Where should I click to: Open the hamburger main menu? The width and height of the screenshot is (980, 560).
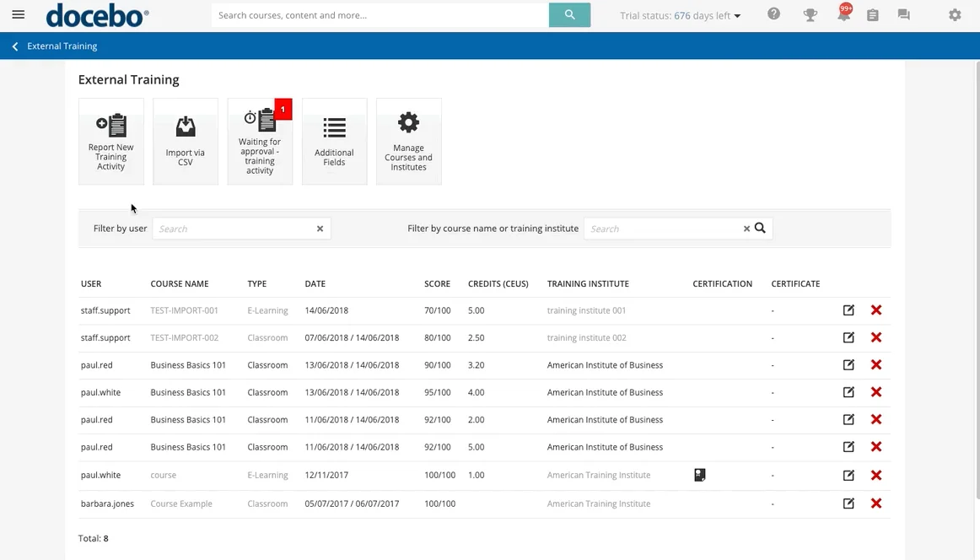pos(18,15)
